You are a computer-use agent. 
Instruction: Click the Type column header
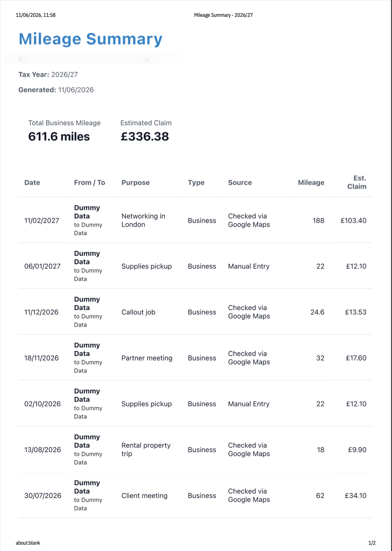196,183
